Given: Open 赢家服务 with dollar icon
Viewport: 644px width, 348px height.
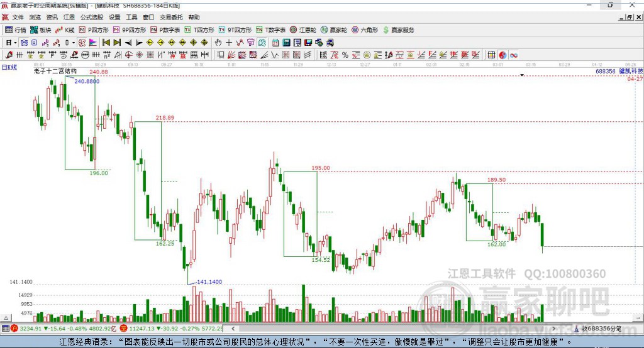Looking at the screenshot, I should 398,30.
